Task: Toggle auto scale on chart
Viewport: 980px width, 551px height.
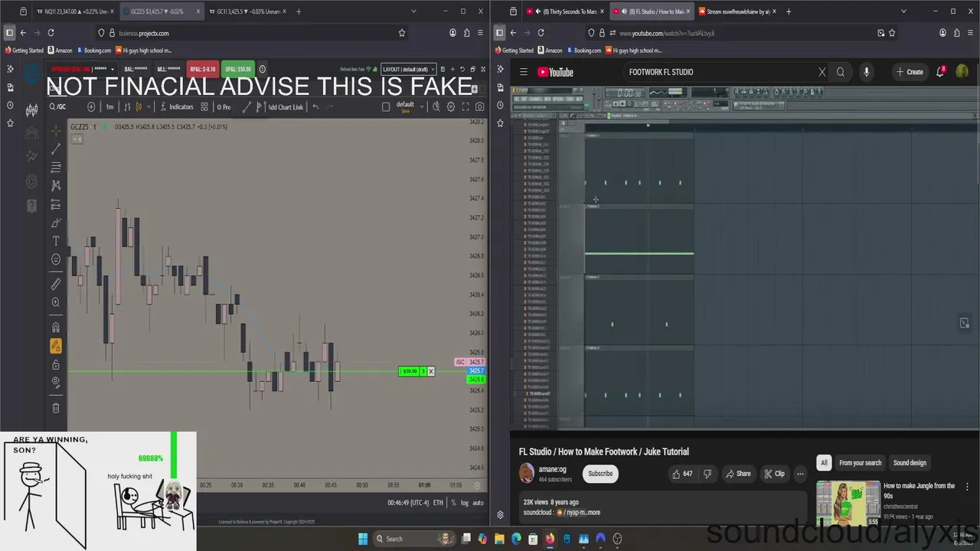Action: pos(478,503)
